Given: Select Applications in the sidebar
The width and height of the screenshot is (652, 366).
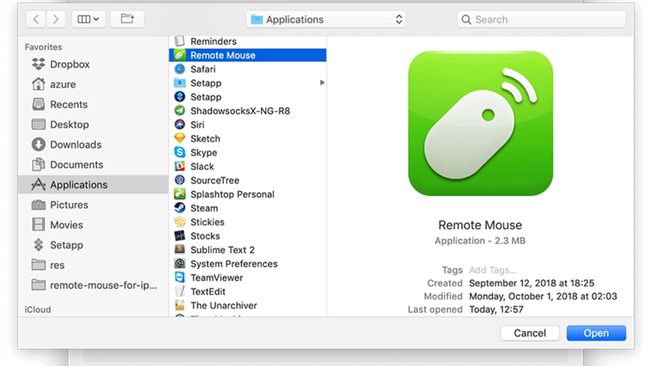Looking at the screenshot, I should click(x=93, y=184).
